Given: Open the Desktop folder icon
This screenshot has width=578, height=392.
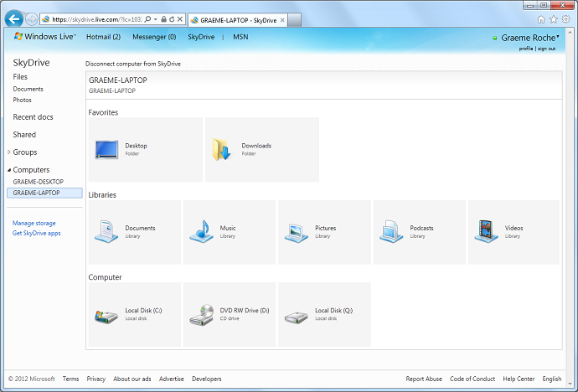Looking at the screenshot, I should pos(107,149).
